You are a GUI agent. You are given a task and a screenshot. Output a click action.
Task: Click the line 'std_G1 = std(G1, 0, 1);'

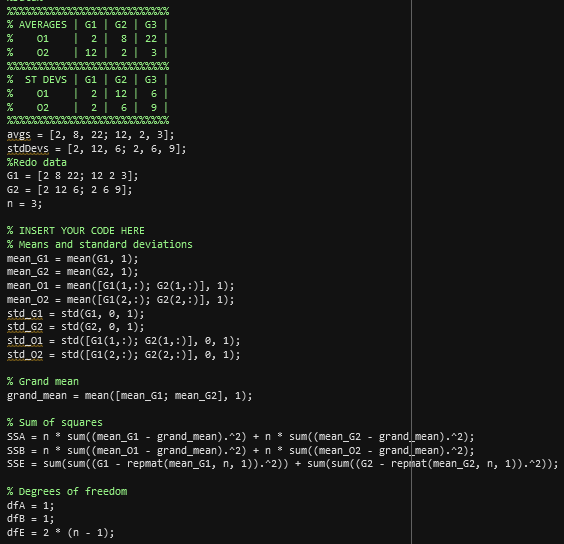[76, 314]
